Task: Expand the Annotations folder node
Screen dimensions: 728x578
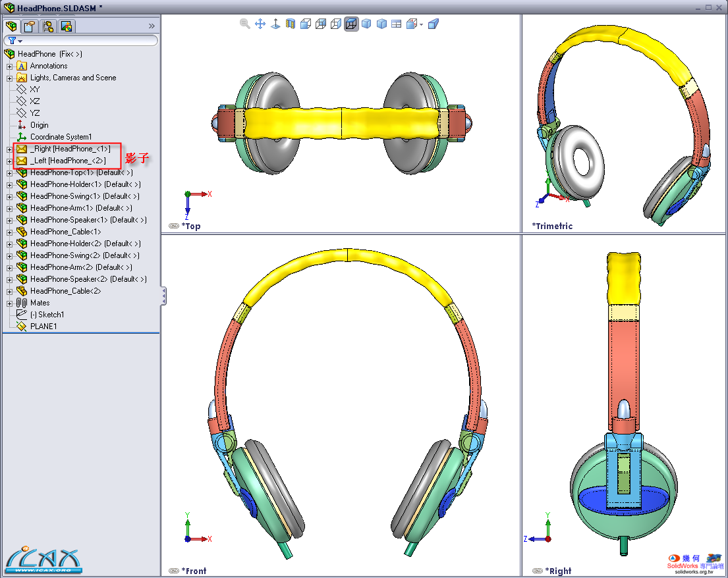Action: pyautogui.click(x=9, y=66)
